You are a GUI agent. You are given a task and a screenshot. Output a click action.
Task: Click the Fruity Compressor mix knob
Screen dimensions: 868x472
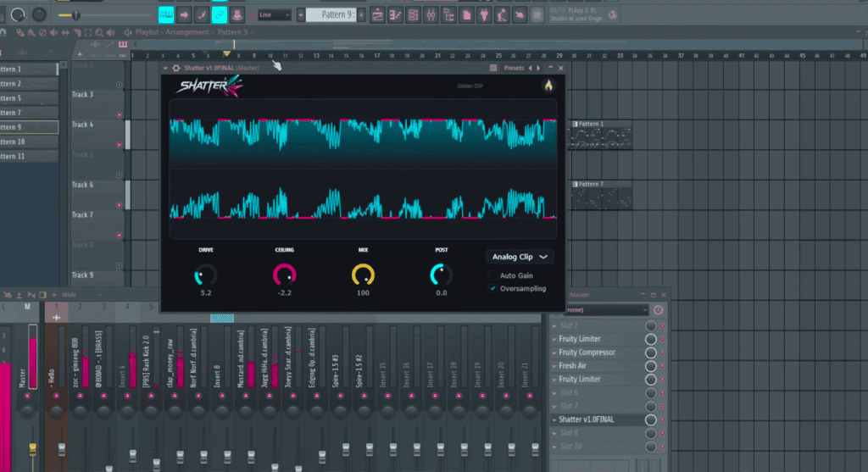[x=650, y=353]
